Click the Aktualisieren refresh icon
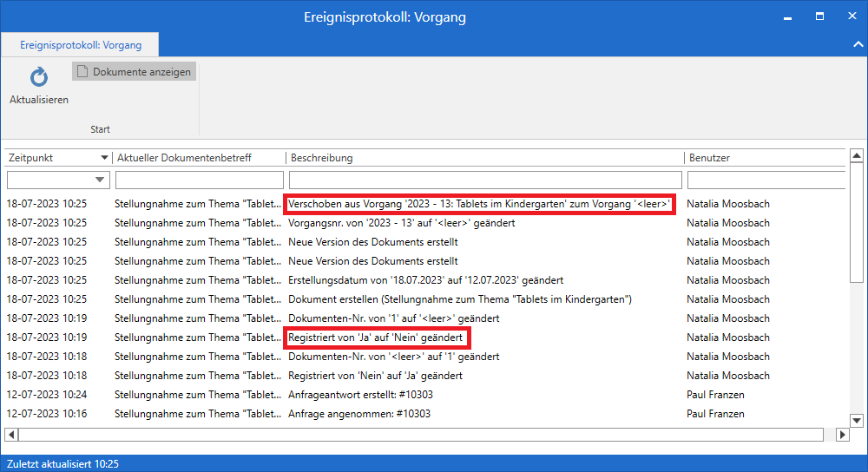Viewport: 868px width, 472px height. 39,78
